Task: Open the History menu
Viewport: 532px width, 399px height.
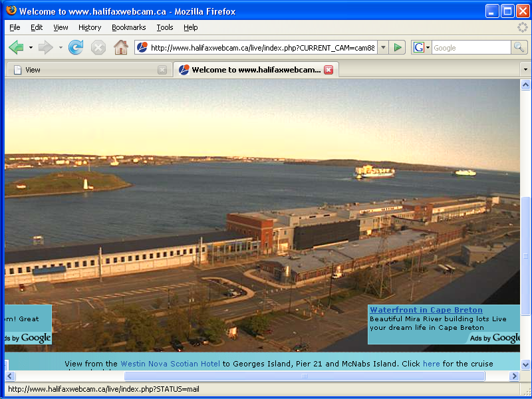Action: point(90,27)
